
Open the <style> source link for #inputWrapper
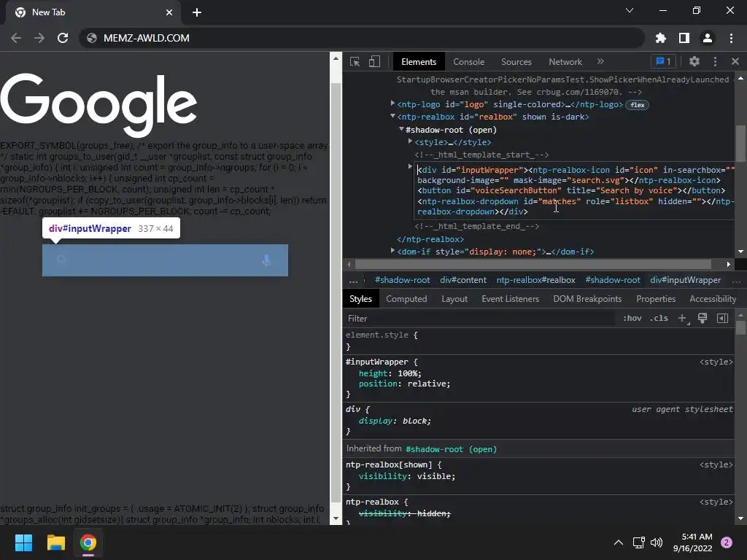point(716,362)
